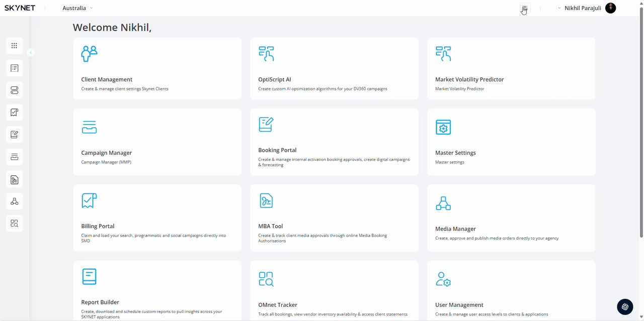Click the OptiScript AI card icon
Screen dimensions: 644x321
pyautogui.click(x=266, y=54)
